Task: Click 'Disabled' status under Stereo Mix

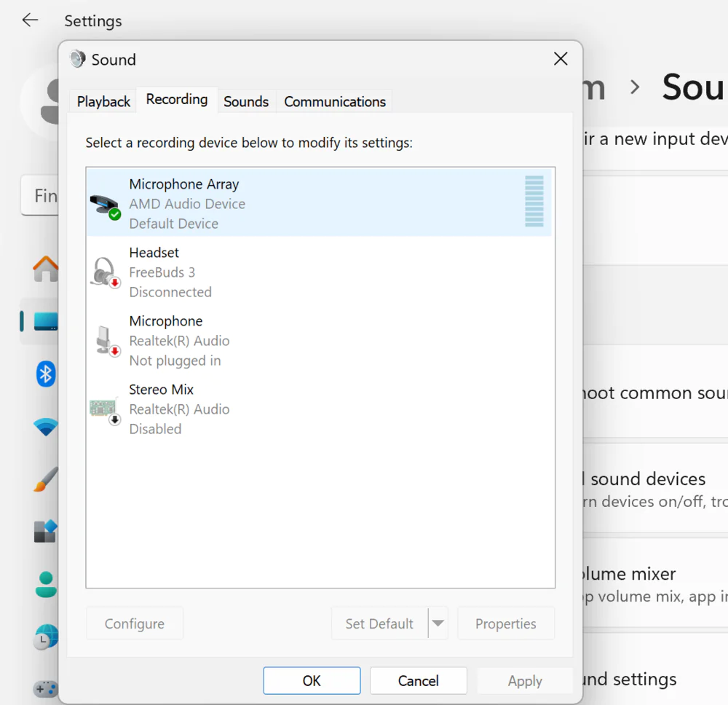Action: click(x=155, y=429)
